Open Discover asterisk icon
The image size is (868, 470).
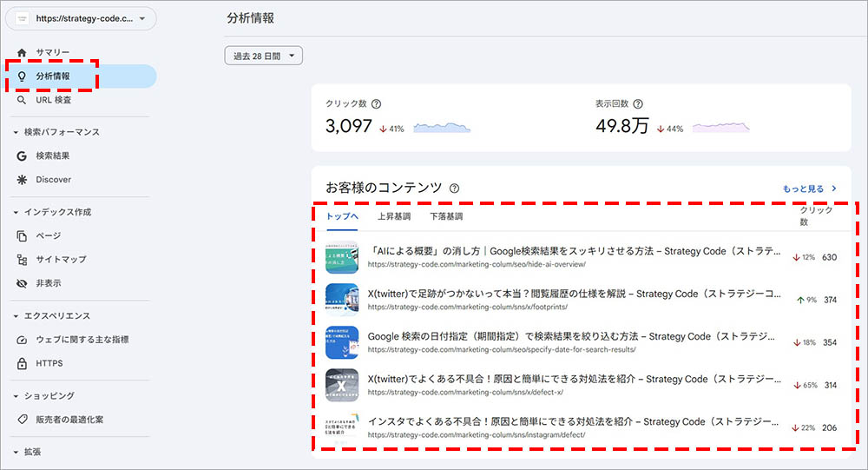tap(22, 180)
